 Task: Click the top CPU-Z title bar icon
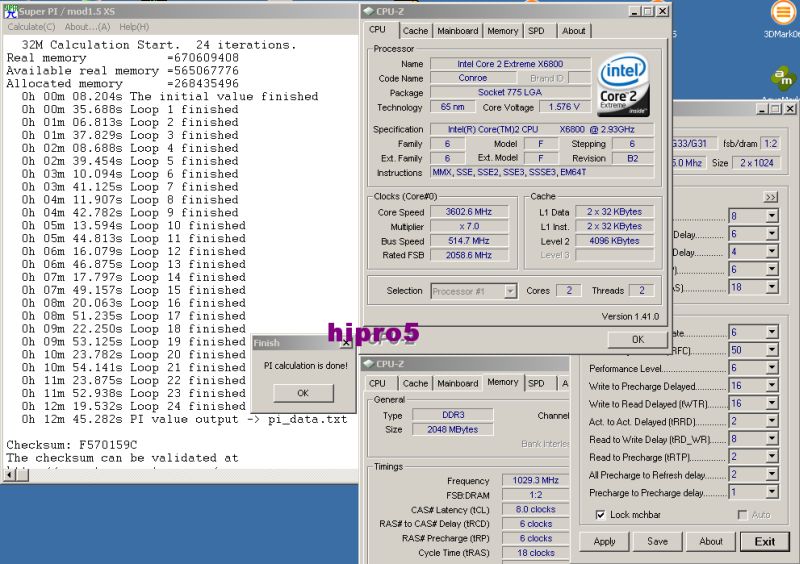[369, 11]
